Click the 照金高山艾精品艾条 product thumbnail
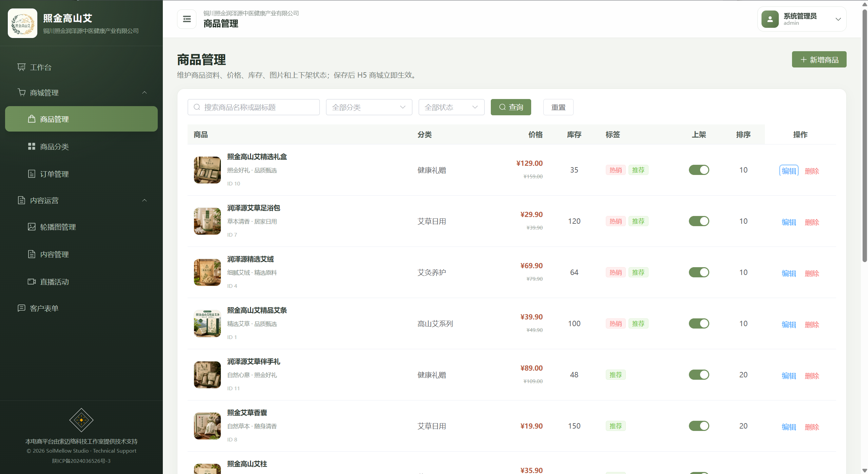Viewport: 868px width, 474px height. point(207,323)
